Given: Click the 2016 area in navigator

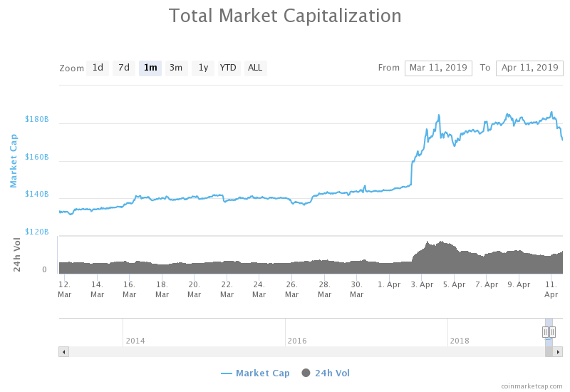Looking at the screenshot, I should pyautogui.click(x=297, y=340).
